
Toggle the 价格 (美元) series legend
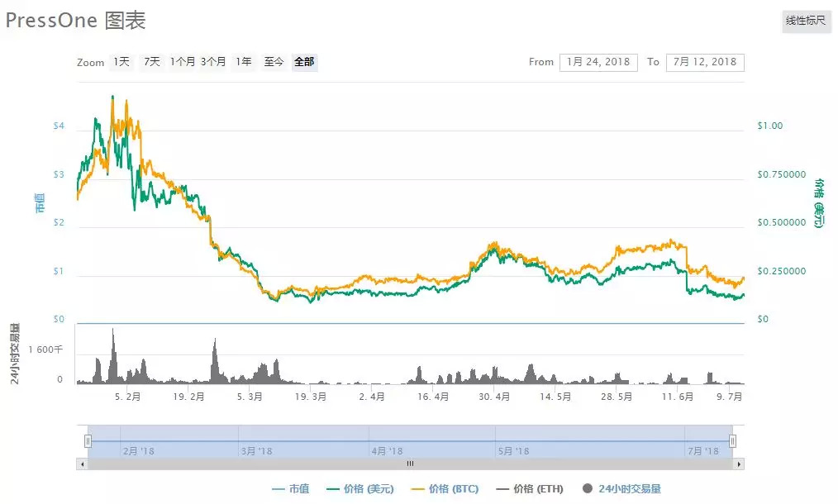(x=360, y=488)
